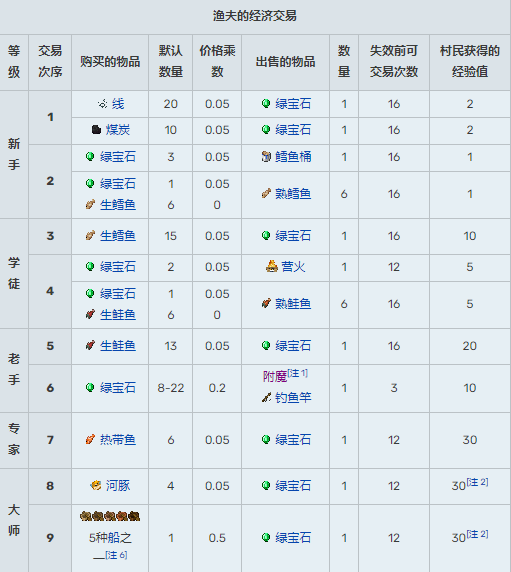Screen dimensions: 511x572
Task: Follow the 熟鳕鱼 link
Action: pos(293,194)
